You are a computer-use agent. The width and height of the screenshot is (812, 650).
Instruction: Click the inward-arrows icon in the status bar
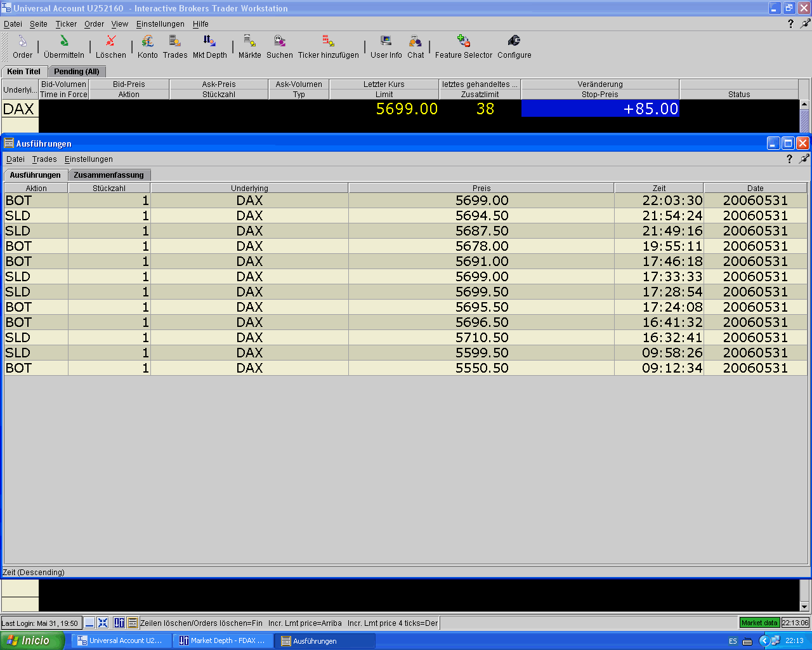(x=103, y=623)
